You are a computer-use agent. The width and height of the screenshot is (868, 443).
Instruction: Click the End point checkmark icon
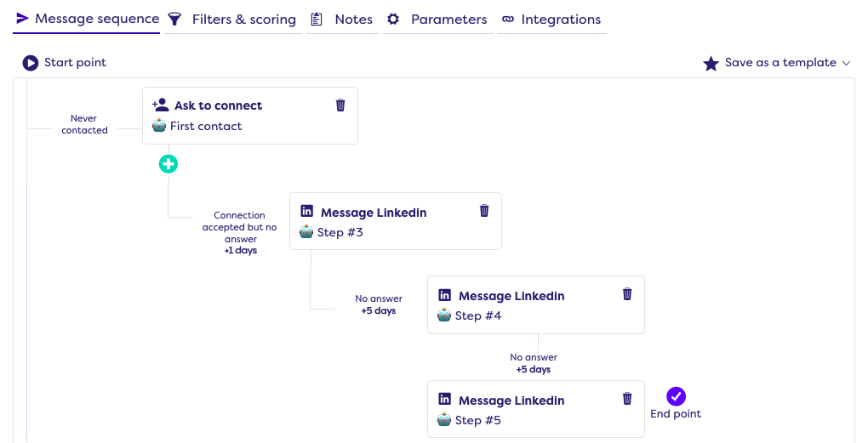[x=676, y=396]
